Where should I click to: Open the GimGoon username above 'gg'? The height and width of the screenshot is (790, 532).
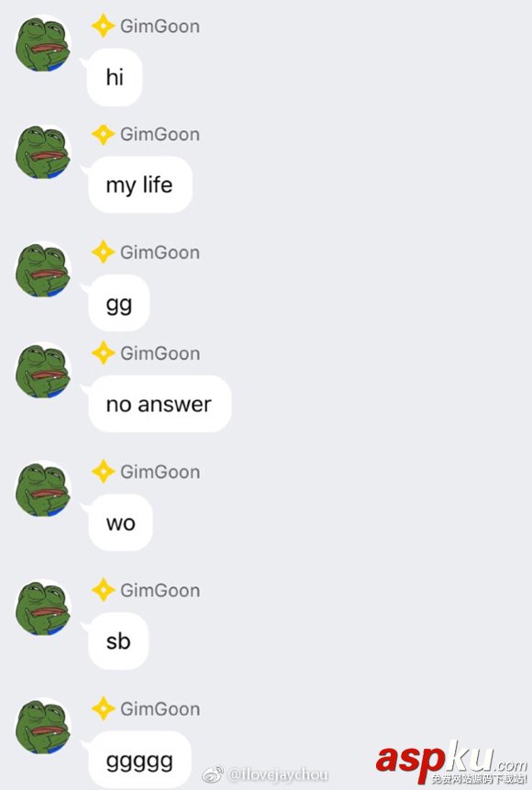coord(161,252)
